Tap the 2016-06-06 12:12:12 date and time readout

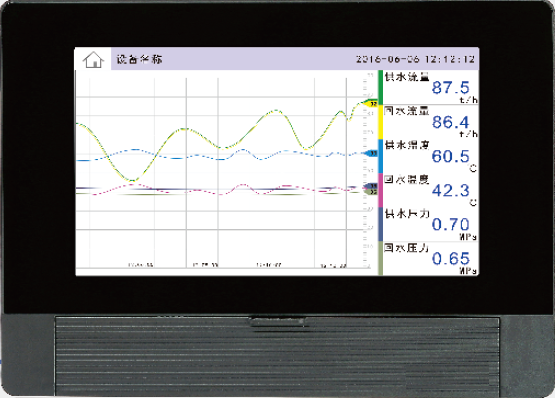[415, 59]
